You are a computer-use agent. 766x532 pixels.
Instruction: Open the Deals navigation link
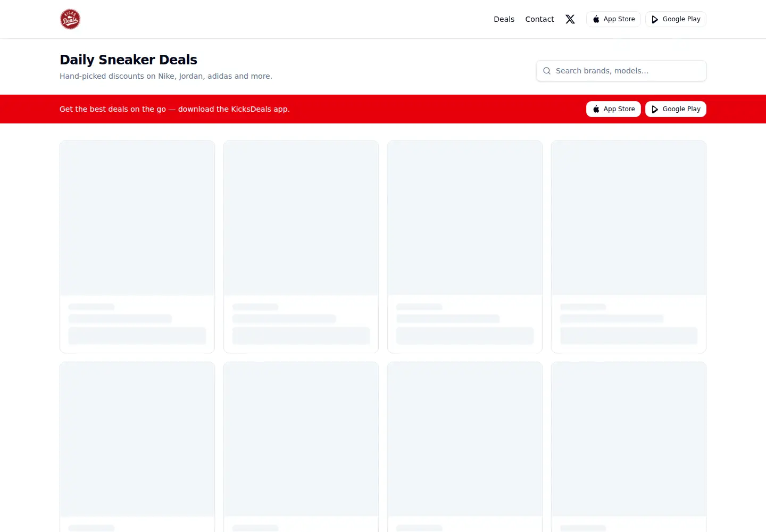point(504,19)
